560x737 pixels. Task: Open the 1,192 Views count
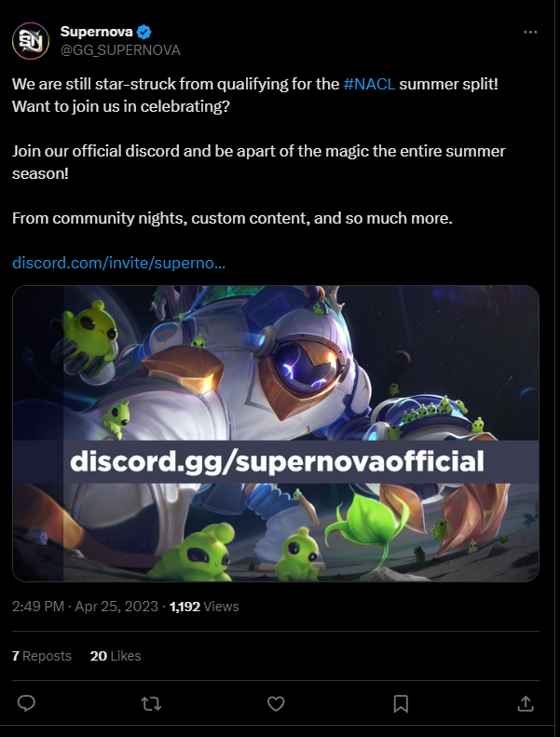(204, 607)
